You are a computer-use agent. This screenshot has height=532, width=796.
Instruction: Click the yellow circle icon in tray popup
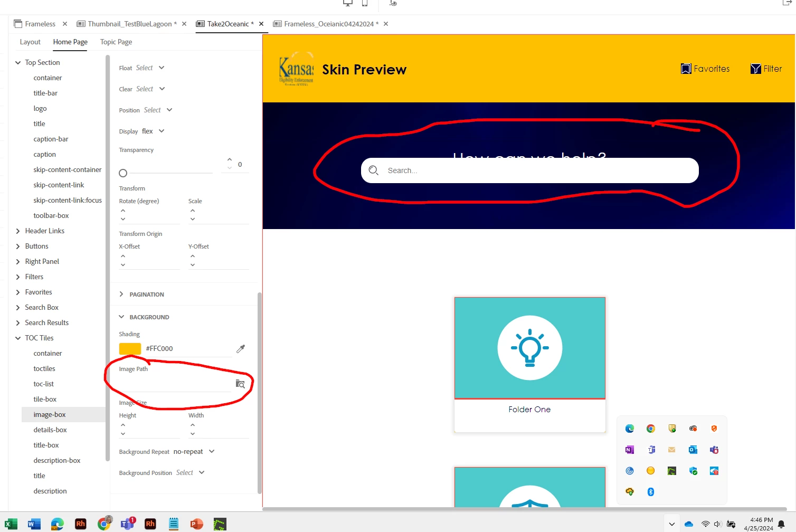[651, 471]
